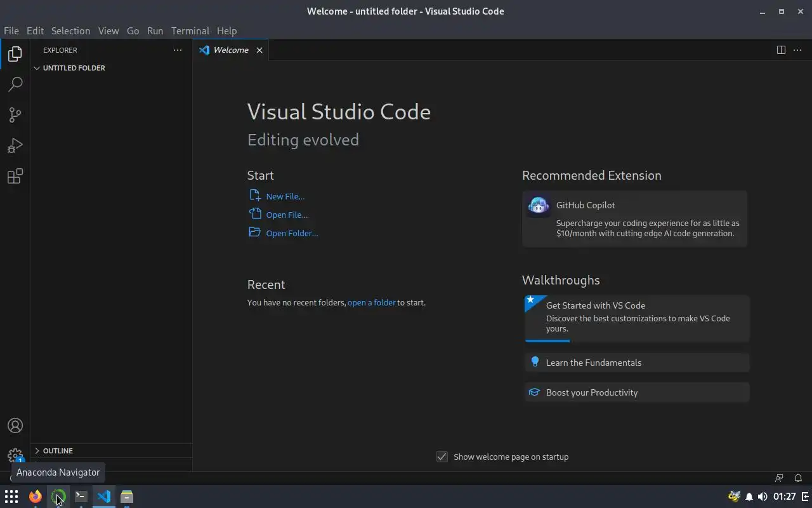Open the file manager from the taskbar
The height and width of the screenshot is (508, 812).
pyautogui.click(x=127, y=497)
